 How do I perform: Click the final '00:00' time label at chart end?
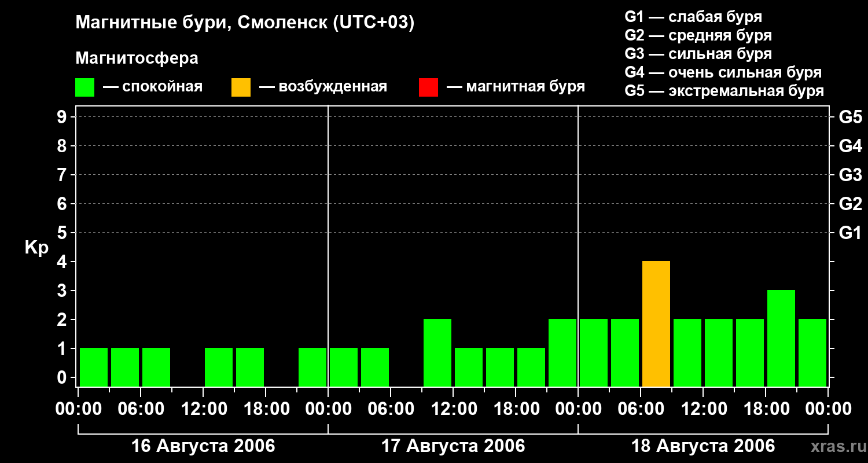coord(828,409)
